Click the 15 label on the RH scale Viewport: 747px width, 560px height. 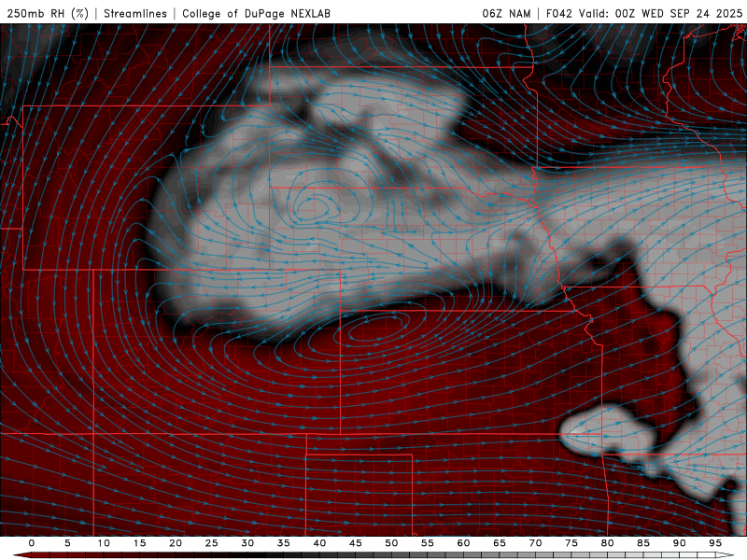click(x=139, y=543)
